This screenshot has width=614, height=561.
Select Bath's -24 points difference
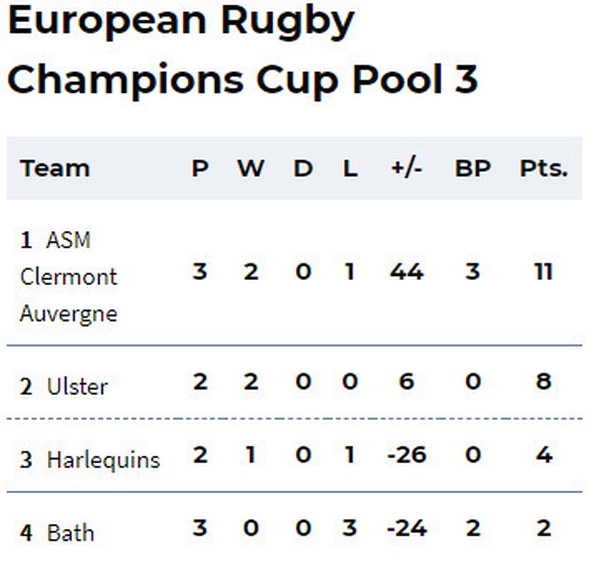406,528
